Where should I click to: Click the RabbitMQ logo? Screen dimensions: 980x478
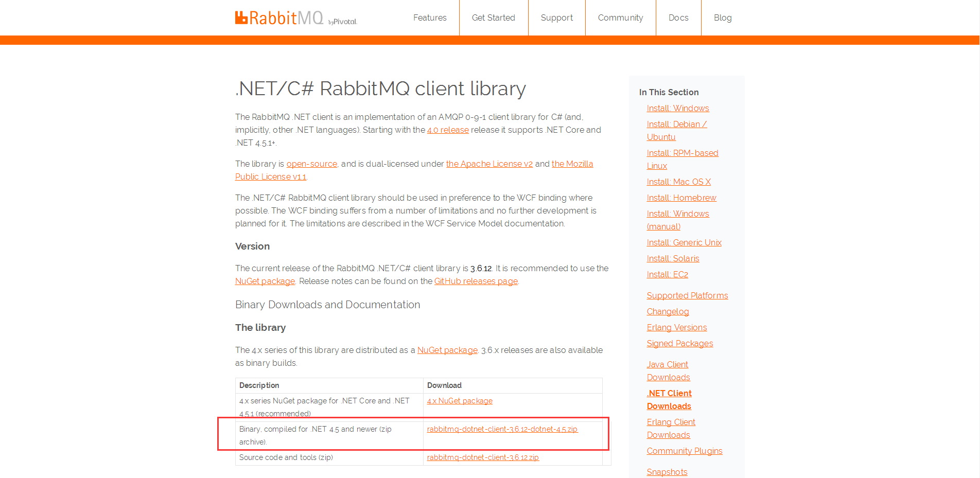click(x=279, y=18)
